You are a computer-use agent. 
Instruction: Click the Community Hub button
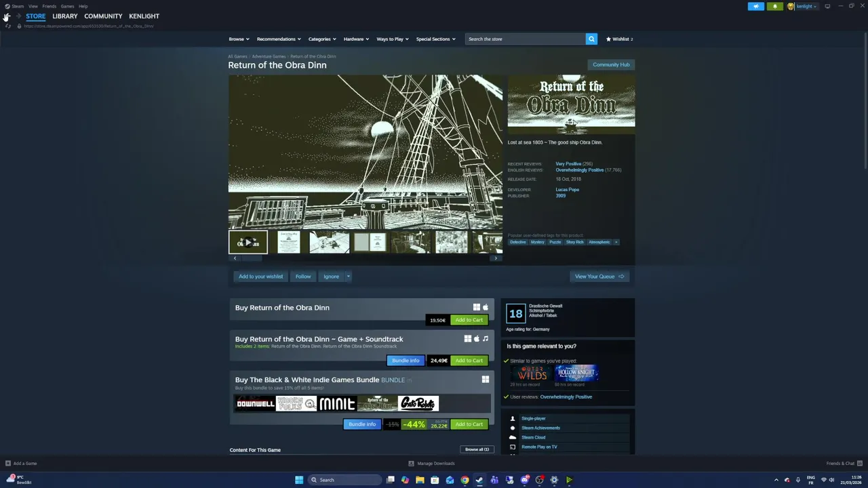tap(611, 64)
